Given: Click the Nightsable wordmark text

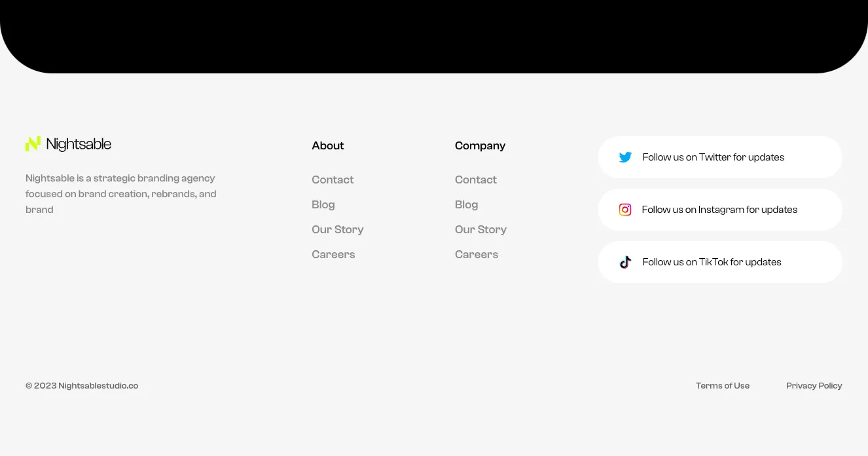Looking at the screenshot, I should [x=79, y=144].
